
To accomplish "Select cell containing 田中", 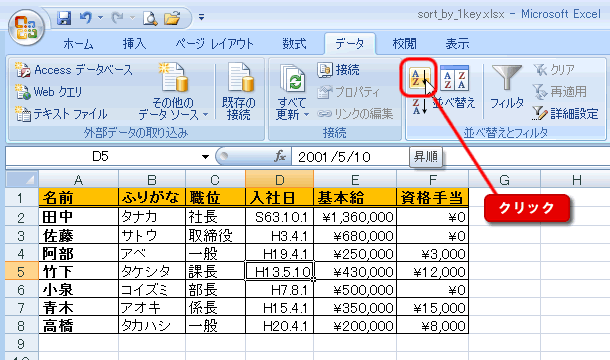I will (79, 217).
